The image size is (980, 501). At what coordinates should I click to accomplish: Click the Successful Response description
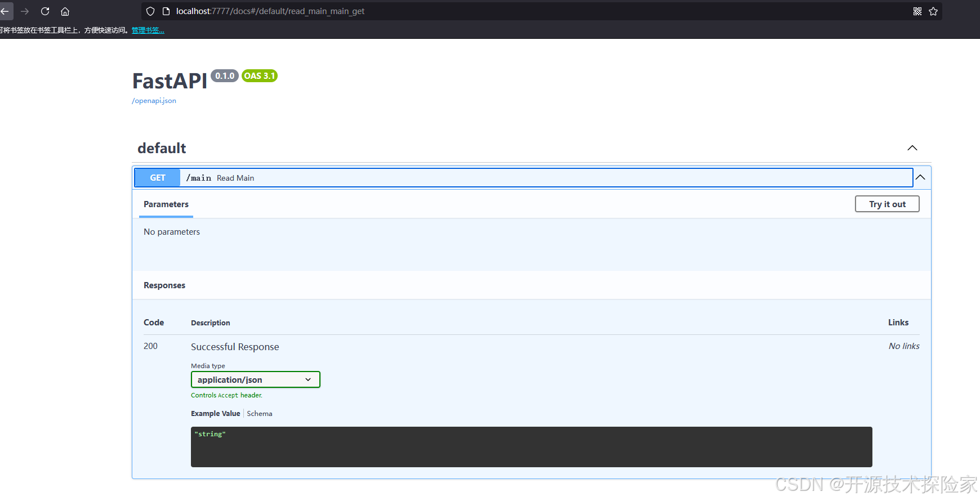coord(235,347)
